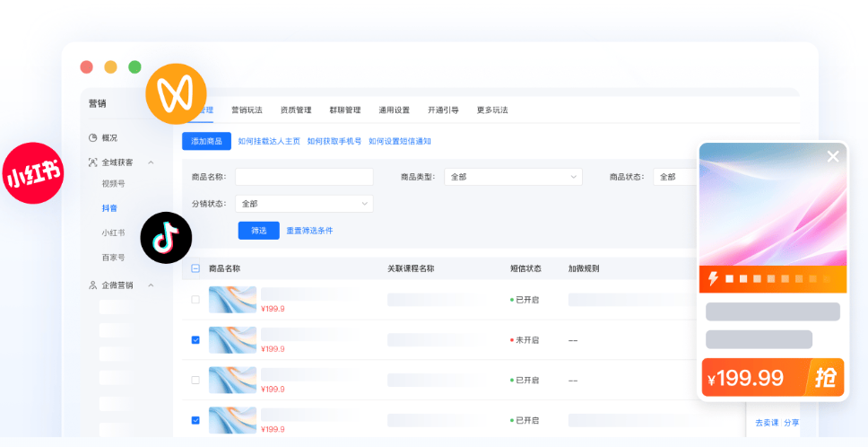The height and width of the screenshot is (447, 868).
Task: Select 小红书 in the sidebar
Action: click(114, 232)
